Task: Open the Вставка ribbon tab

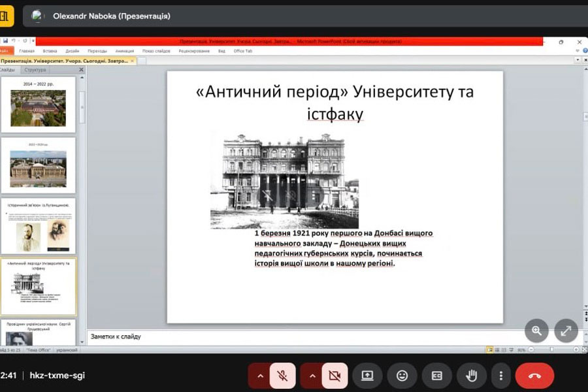Action: [50, 51]
